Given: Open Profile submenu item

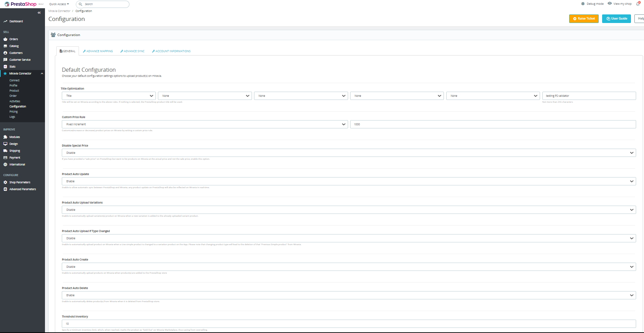Looking at the screenshot, I should pos(13,85).
